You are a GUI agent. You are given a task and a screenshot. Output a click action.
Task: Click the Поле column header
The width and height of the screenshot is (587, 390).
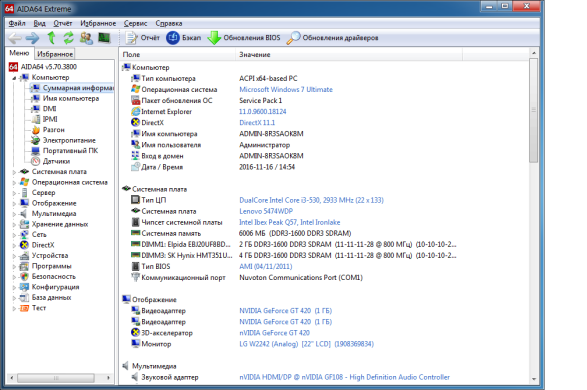(177, 54)
